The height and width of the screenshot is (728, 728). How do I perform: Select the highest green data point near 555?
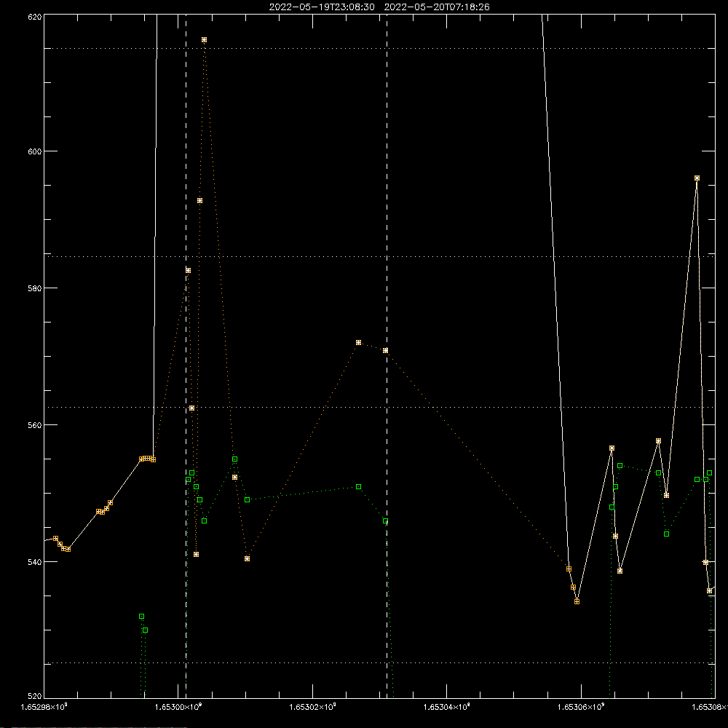click(x=235, y=459)
